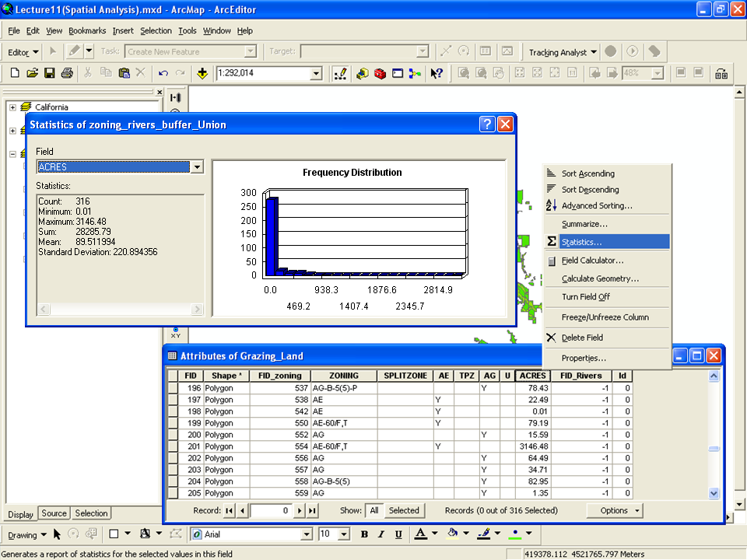The width and height of the screenshot is (747, 560).
Task: Click the Open folder icon
Action: (32, 73)
